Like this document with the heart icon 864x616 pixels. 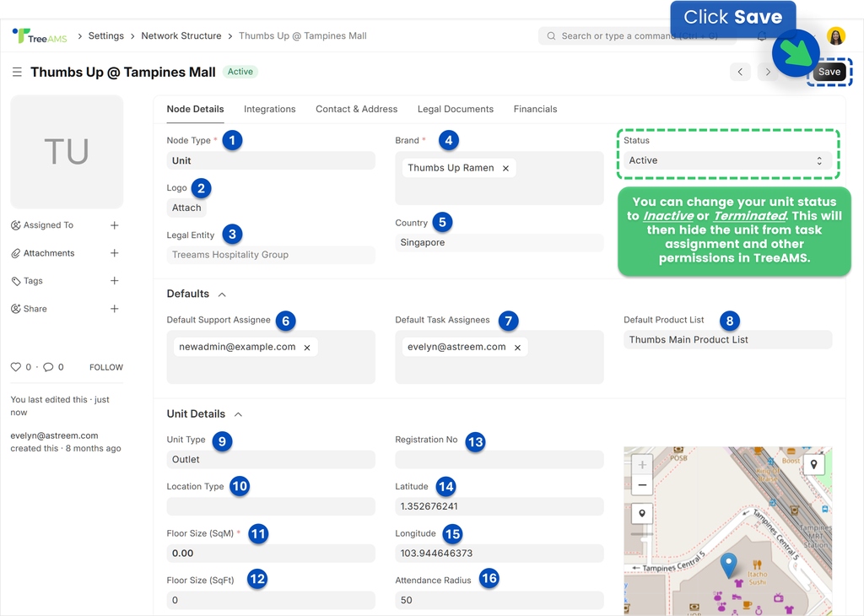[x=16, y=367]
